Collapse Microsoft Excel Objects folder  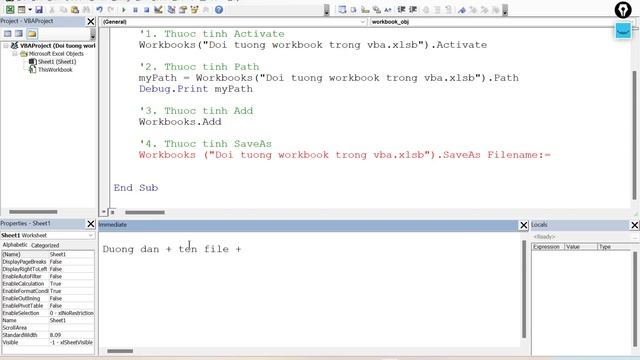coord(15,54)
